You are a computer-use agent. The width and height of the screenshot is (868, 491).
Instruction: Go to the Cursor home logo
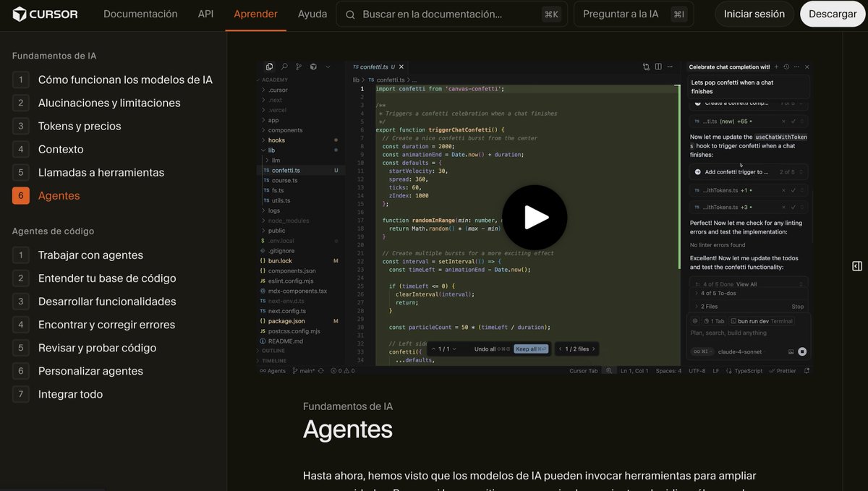point(45,14)
